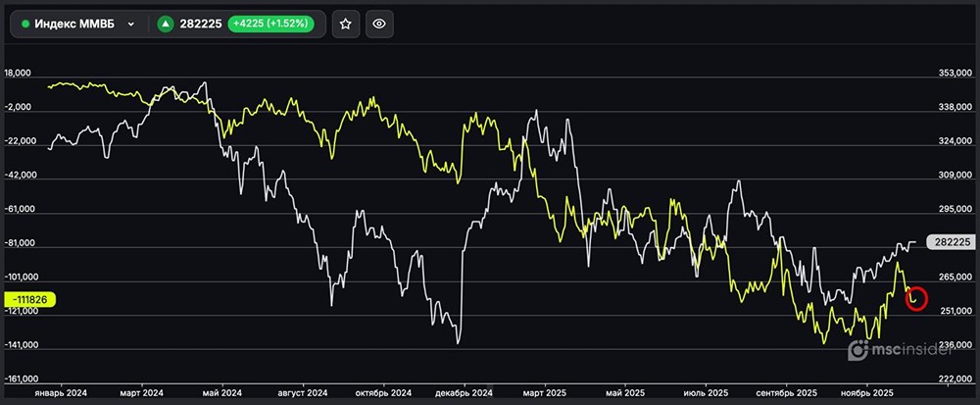The image size is (980, 405).
Task: Click the 265,000 right axis value
Action: click(955, 277)
